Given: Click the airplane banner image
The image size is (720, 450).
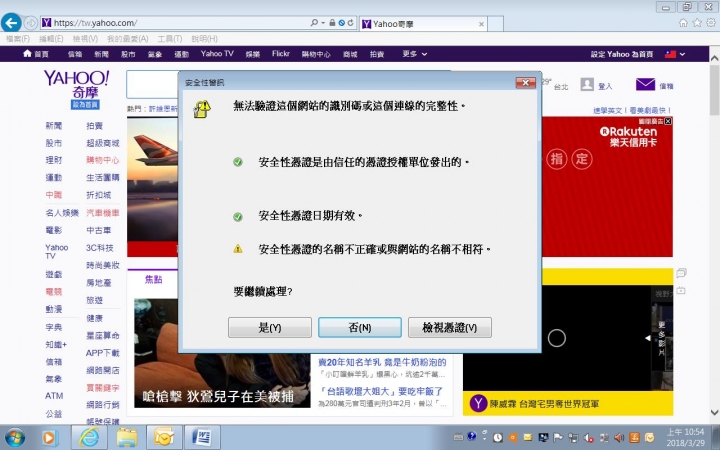Looking at the screenshot, I should [x=152, y=179].
